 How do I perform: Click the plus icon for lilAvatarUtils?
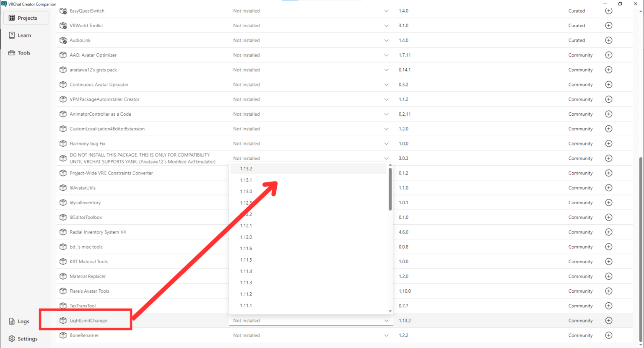coord(609,188)
